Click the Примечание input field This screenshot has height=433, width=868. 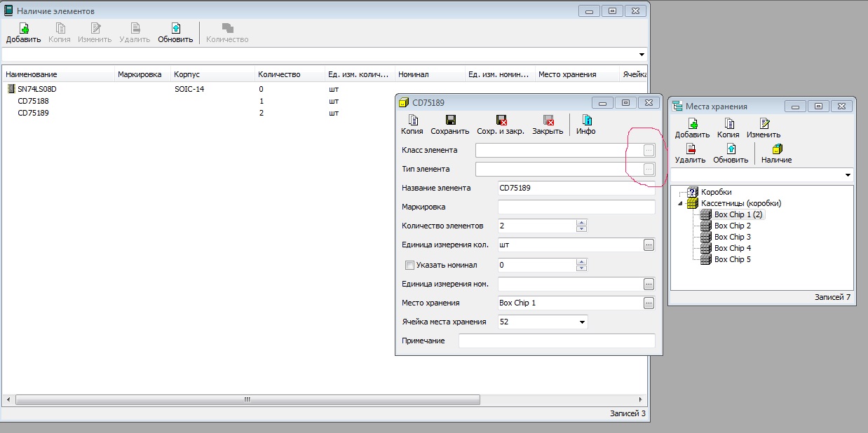(x=557, y=341)
